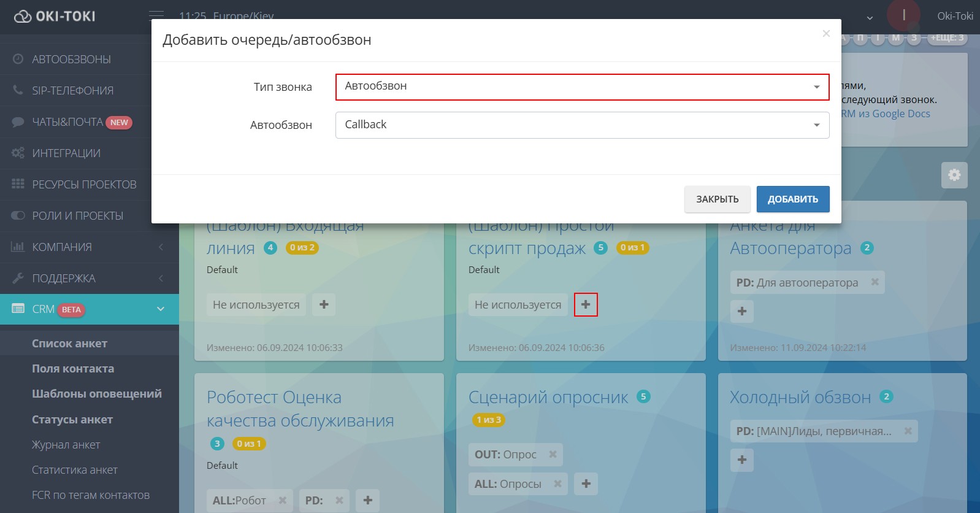This screenshot has height=513, width=980.
Task: Remove ALL:Робот tag
Action: [283, 500]
